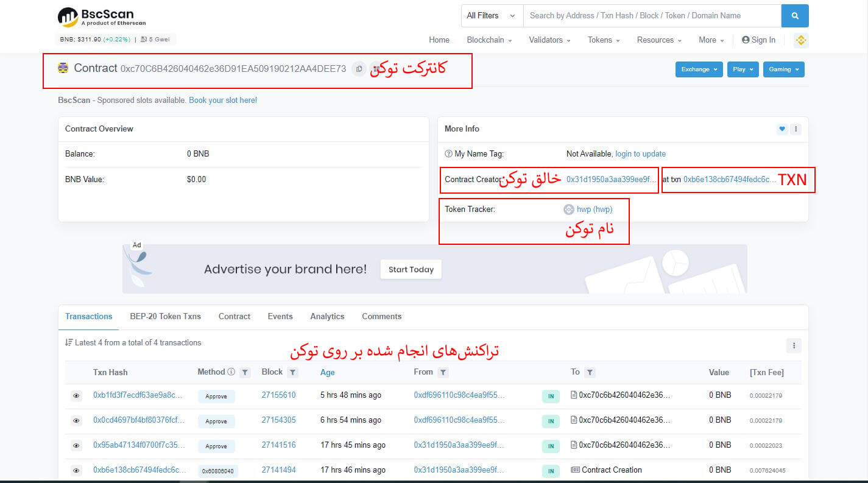Click 'Book your slot here!' link

[x=223, y=100]
